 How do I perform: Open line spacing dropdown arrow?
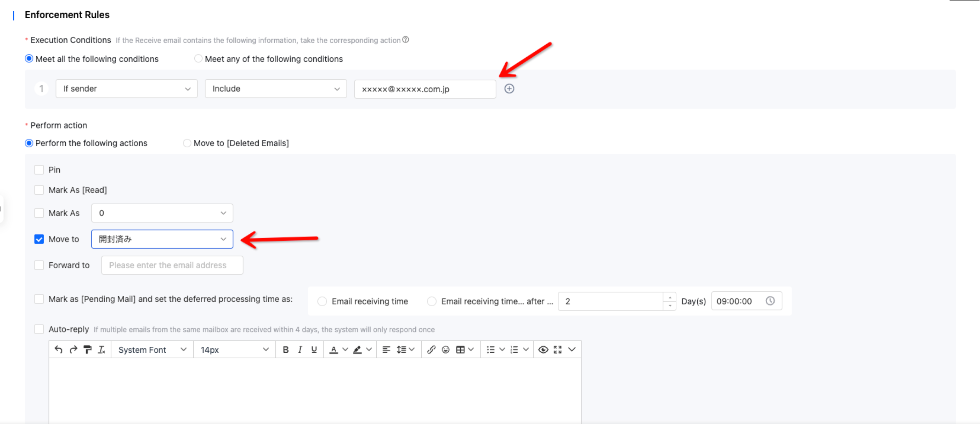(x=411, y=349)
